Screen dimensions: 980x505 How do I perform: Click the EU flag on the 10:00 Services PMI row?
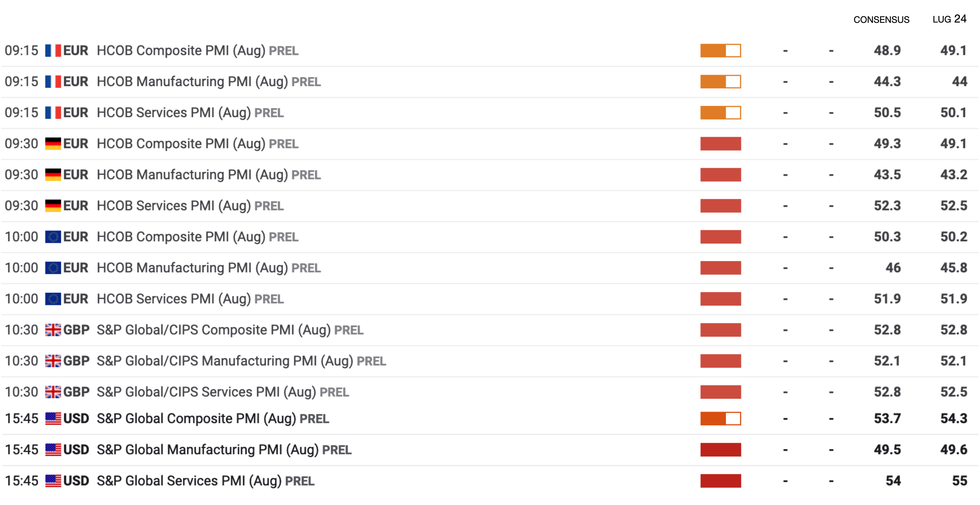pyautogui.click(x=53, y=299)
